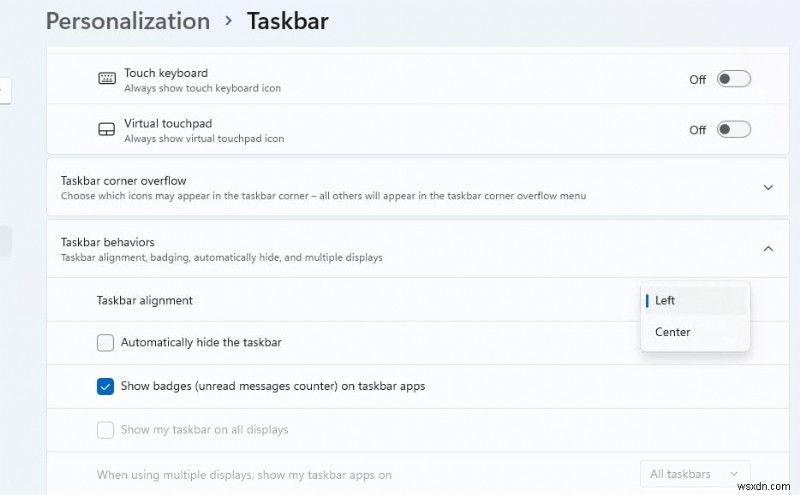Click the Taskbar corner overflow heading

pos(123,181)
